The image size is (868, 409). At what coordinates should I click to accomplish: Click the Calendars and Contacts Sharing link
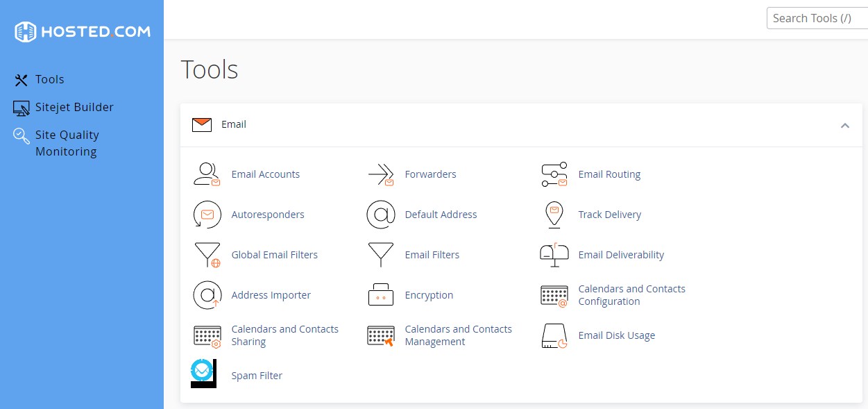[285, 335]
